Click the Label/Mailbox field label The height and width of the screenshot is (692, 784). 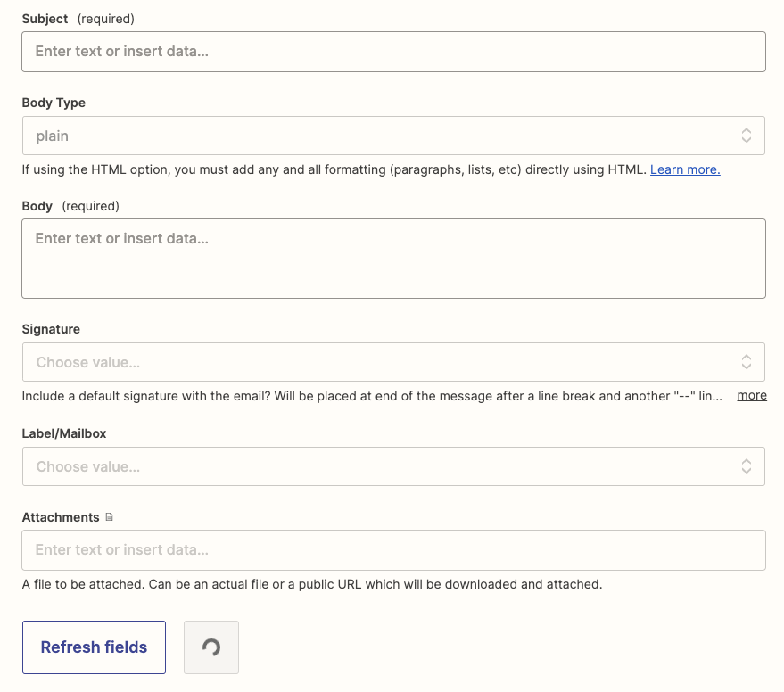[64, 433]
